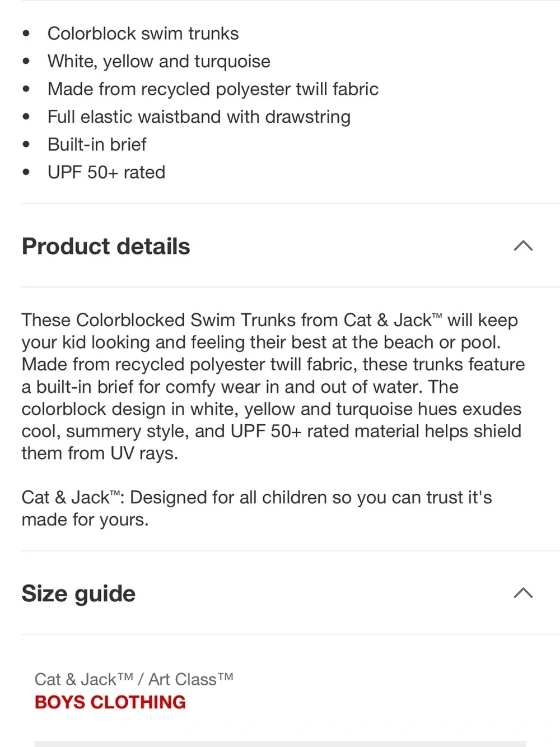Click the bullet dot beside Colorblock swim trunks
The height and width of the screenshot is (747, 560).
[26, 34]
